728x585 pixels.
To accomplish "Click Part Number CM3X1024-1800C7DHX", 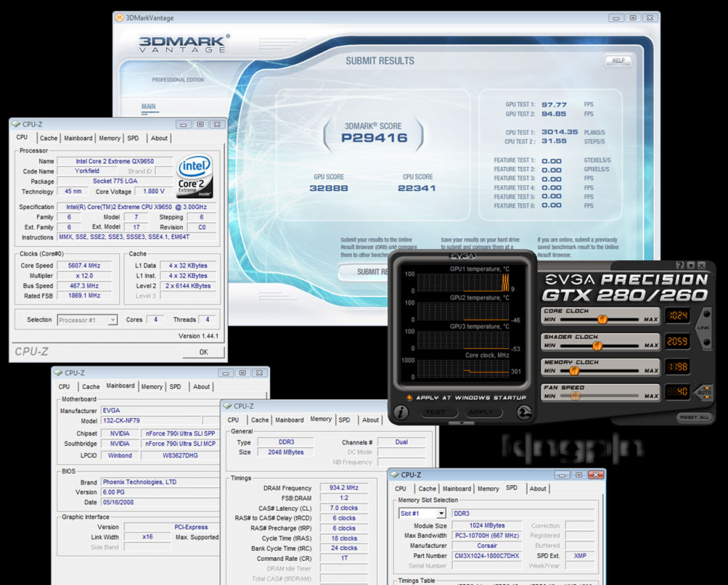I will coord(487,556).
